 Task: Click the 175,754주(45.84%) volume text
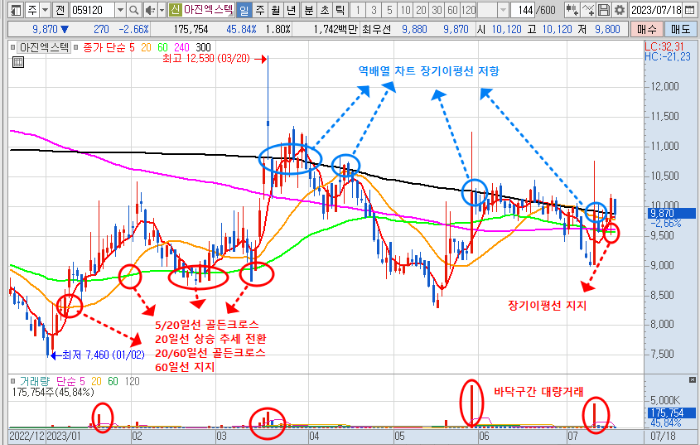[x=53, y=392]
